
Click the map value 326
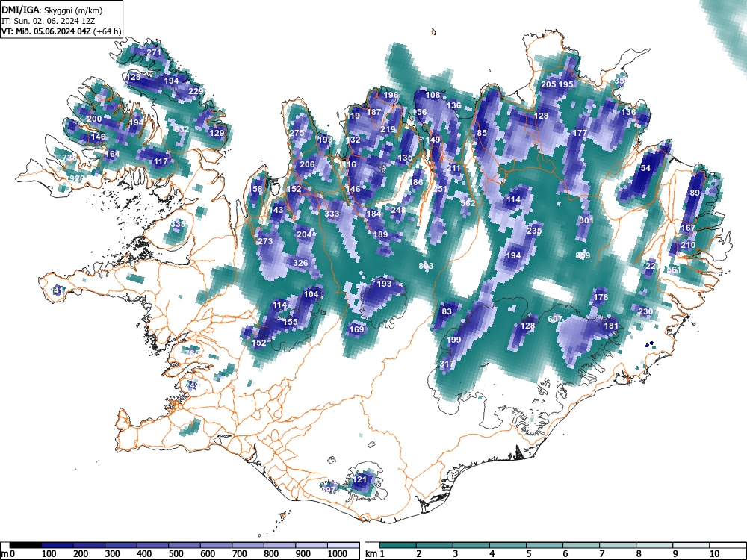300,262
